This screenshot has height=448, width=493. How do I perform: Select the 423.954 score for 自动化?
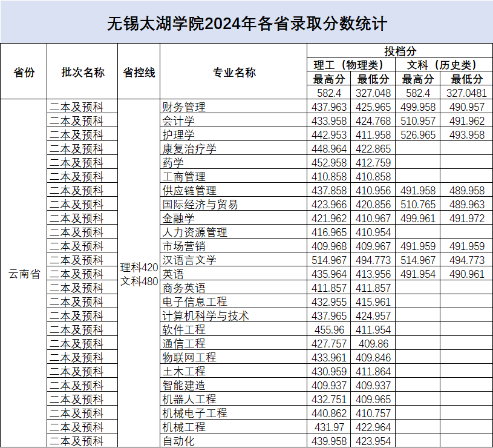(373, 441)
